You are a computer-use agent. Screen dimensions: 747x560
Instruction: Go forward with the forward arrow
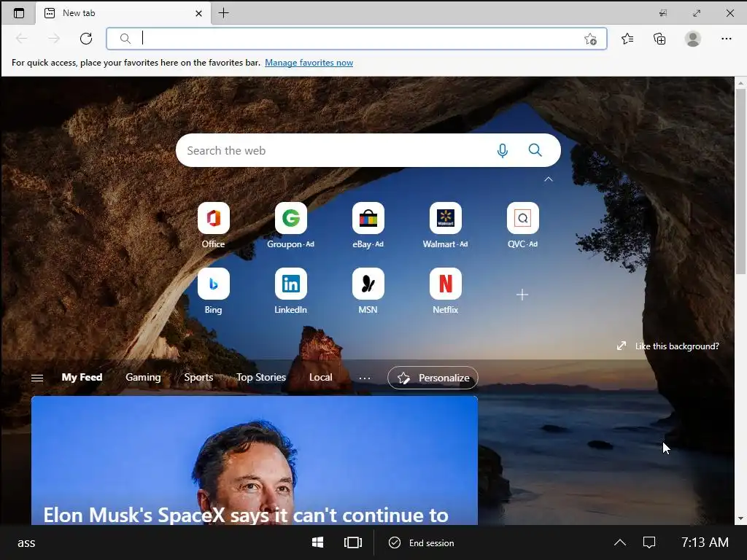click(x=54, y=39)
